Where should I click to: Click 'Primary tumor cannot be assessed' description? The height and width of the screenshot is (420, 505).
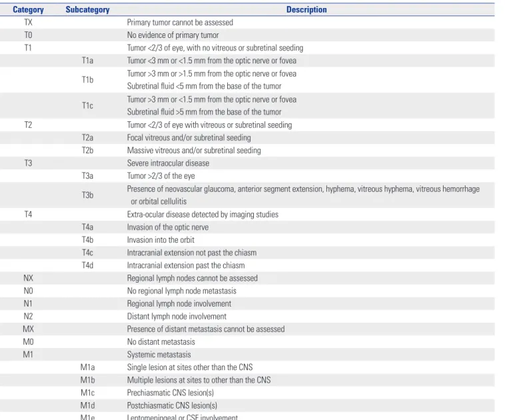pos(180,22)
